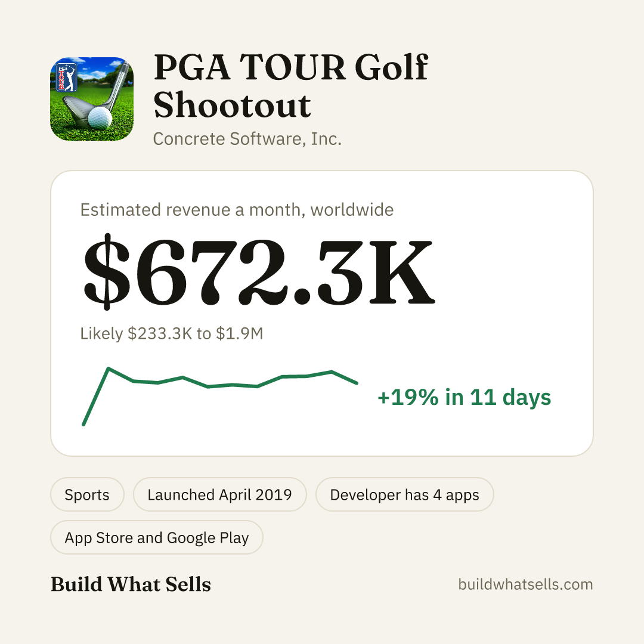Viewport: 644px width, 644px height.
Task: Click the end point of the sparkline
Action: click(x=357, y=383)
